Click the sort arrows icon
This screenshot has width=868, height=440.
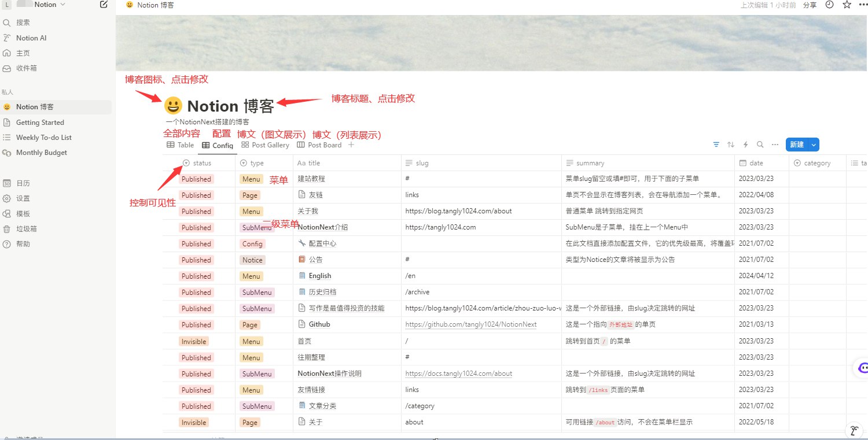(x=731, y=145)
